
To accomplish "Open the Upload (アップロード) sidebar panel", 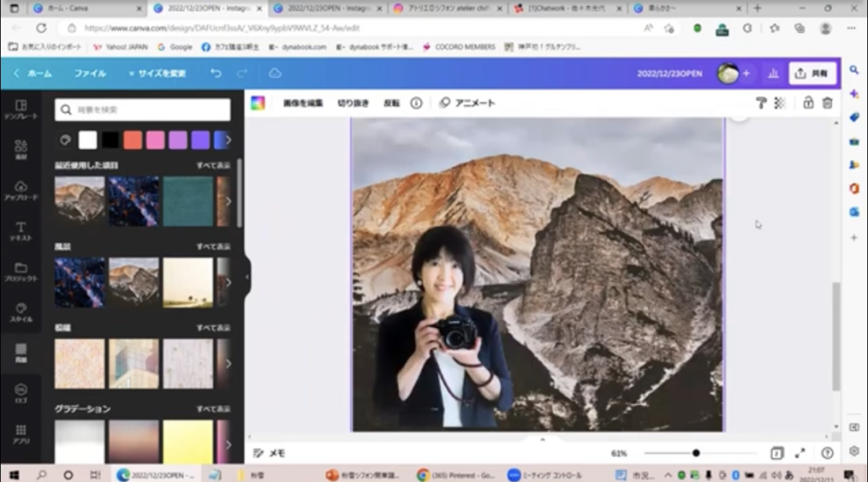I will [21, 190].
